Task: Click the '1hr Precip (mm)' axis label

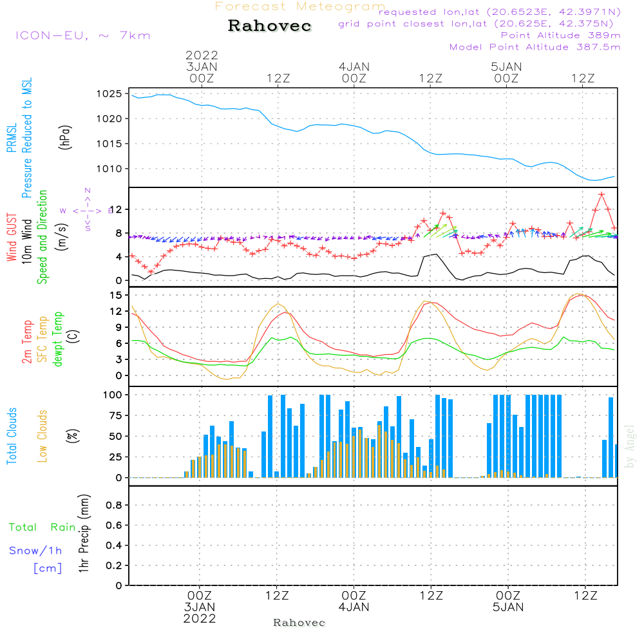Action: coord(83,533)
